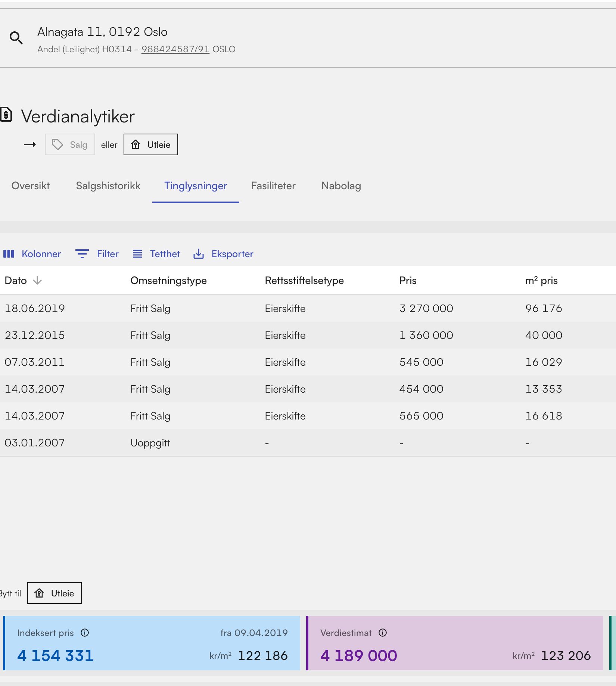Click the search magnifier icon
616x686 pixels.
pyautogui.click(x=16, y=38)
